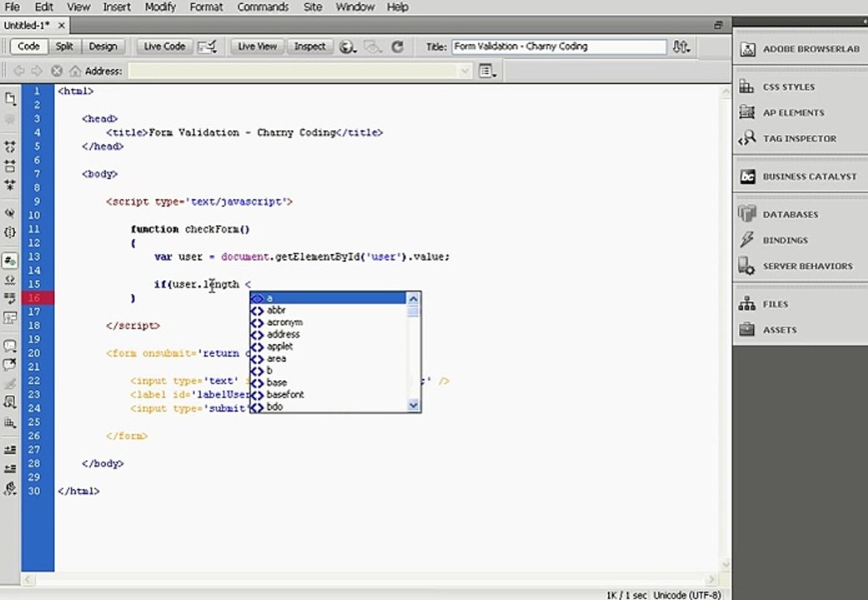Viewport: 868px width, 600px height.
Task: Open the Insert menu
Action: coord(117,7)
